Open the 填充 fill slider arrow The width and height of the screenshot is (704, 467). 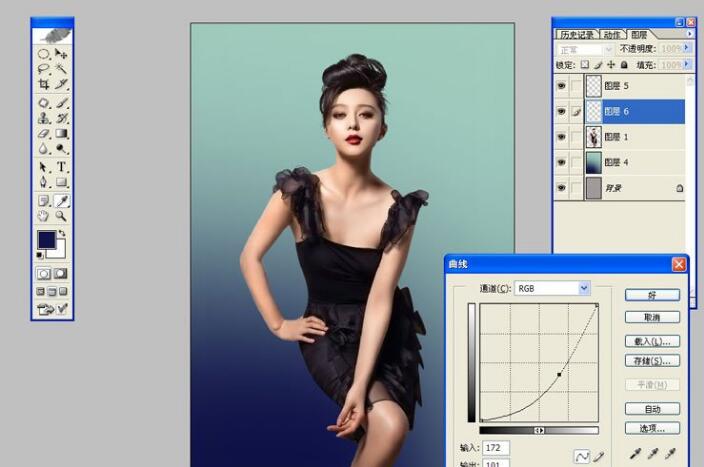[686, 65]
